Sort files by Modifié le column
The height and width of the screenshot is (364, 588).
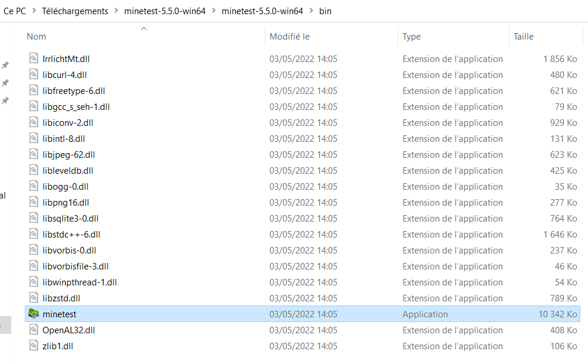[290, 37]
